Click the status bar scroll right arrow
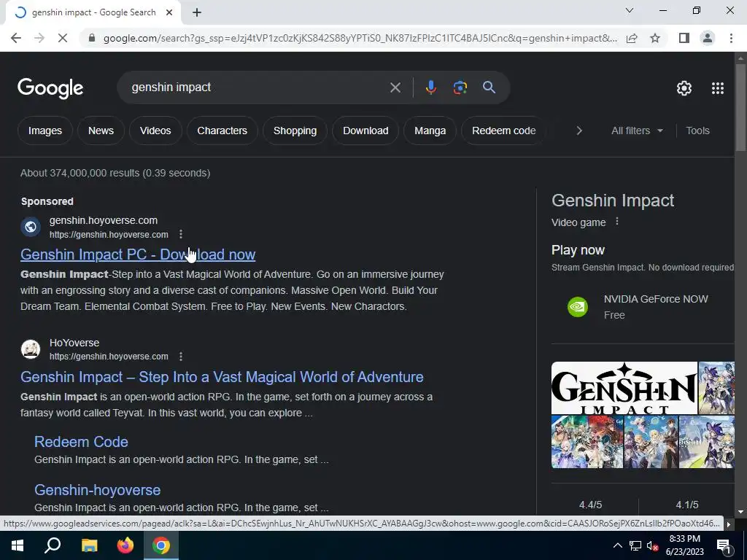Image resolution: width=747 pixels, height=560 pixels. 729,524
